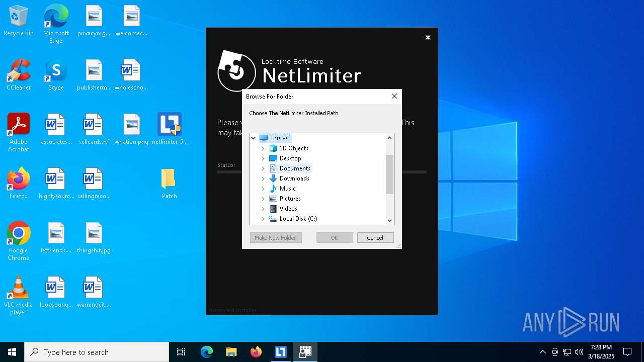644x362 pixels.
Task: Select sellingreco Word document on desktop
Action: pyautogui.click(x=94, y=184)
